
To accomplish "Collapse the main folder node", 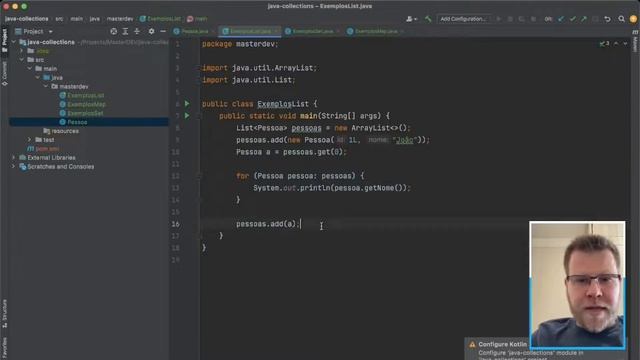I will (x=30, y=69).
